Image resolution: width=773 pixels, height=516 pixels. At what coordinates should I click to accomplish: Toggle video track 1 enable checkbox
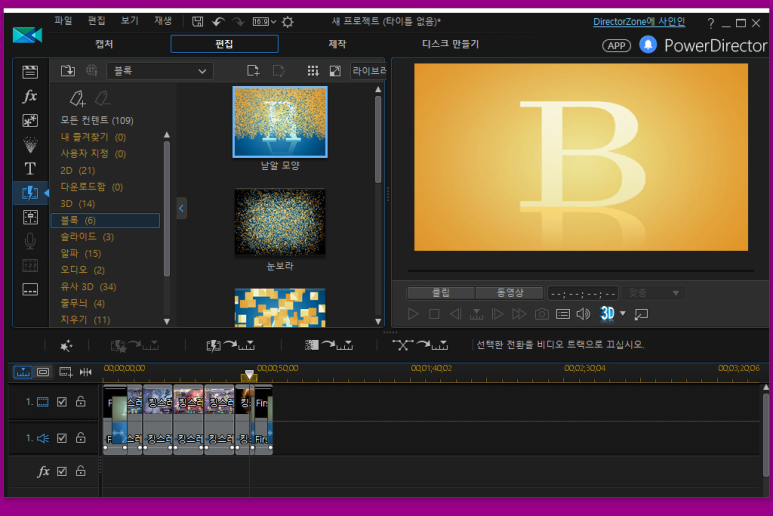(62, 402)
